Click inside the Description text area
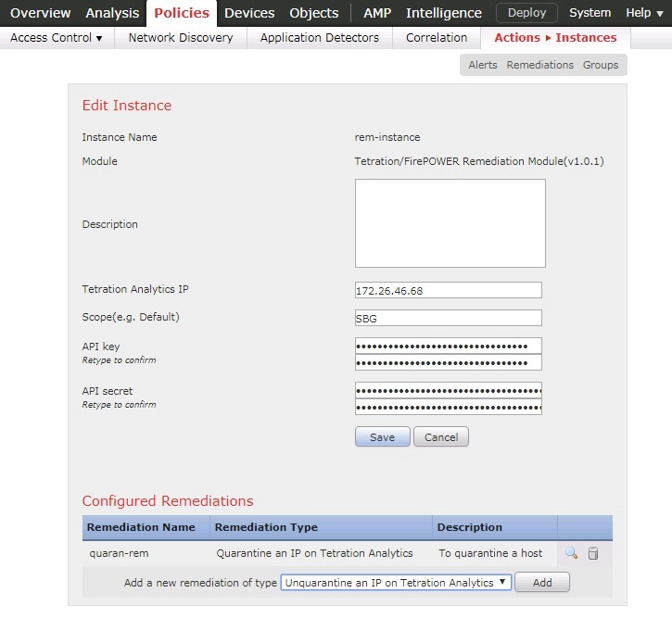Screen dimensions: 672x618 pos(450,223)
